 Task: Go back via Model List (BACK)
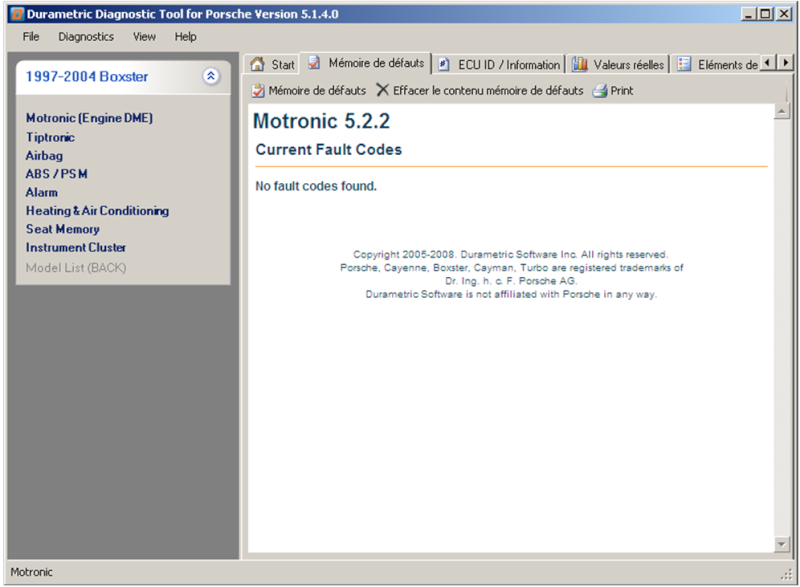76,268
